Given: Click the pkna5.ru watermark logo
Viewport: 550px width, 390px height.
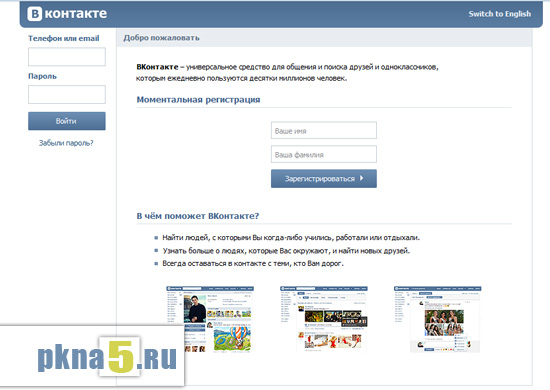Looking at the screenshot, I should [x=107, y=357].
